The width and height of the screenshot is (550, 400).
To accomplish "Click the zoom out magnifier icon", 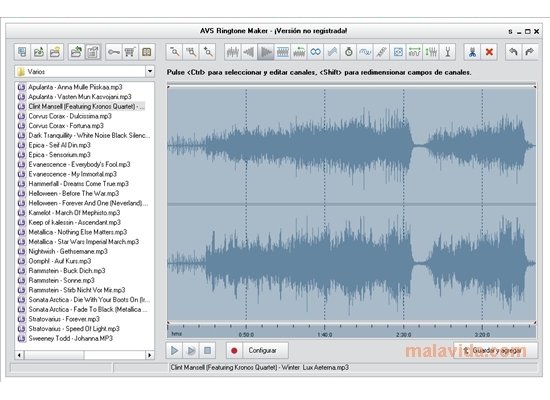I will click(174, 52).
